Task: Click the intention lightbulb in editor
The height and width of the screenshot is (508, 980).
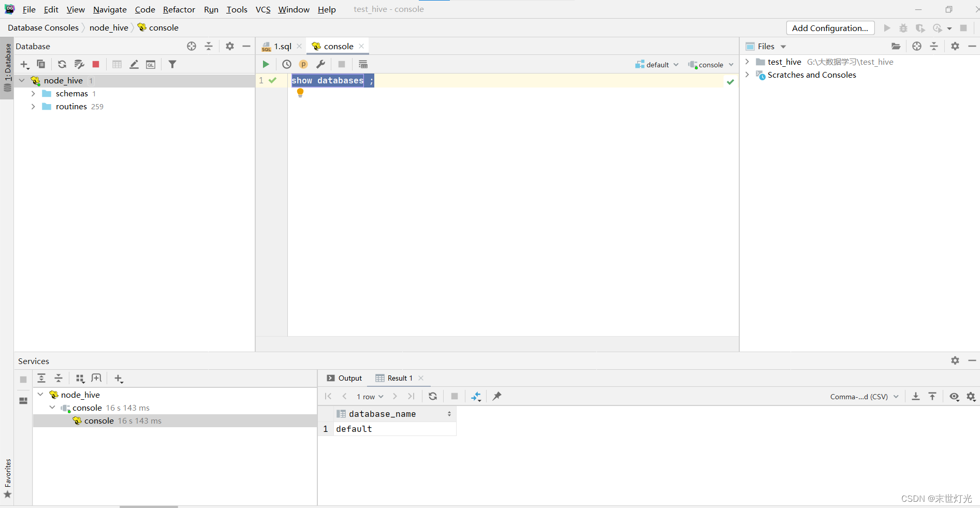Action: point(300,93)
